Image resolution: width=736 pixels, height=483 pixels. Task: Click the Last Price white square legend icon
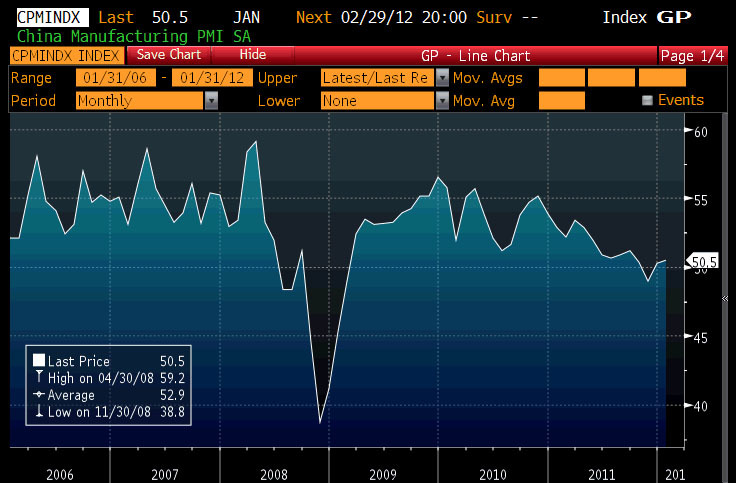[39, 361]
